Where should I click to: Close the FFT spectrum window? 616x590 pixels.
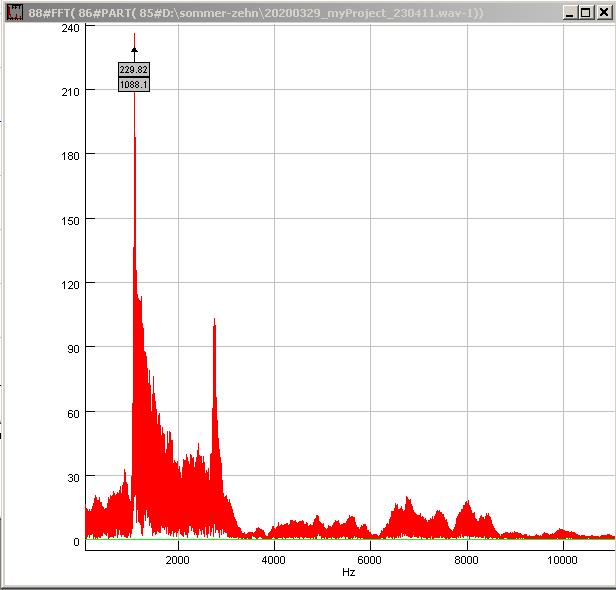click(604, 13)
